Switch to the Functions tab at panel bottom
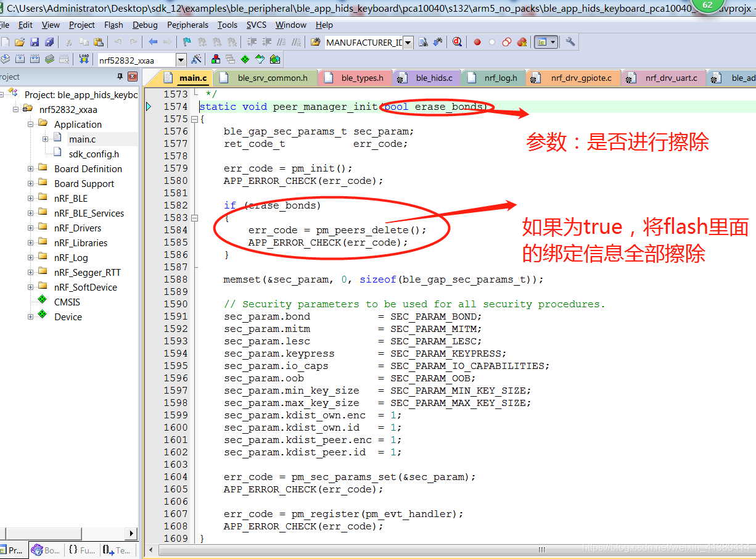Screen dimensions: 756x559 pyautogui.click(x=81, y=550)
